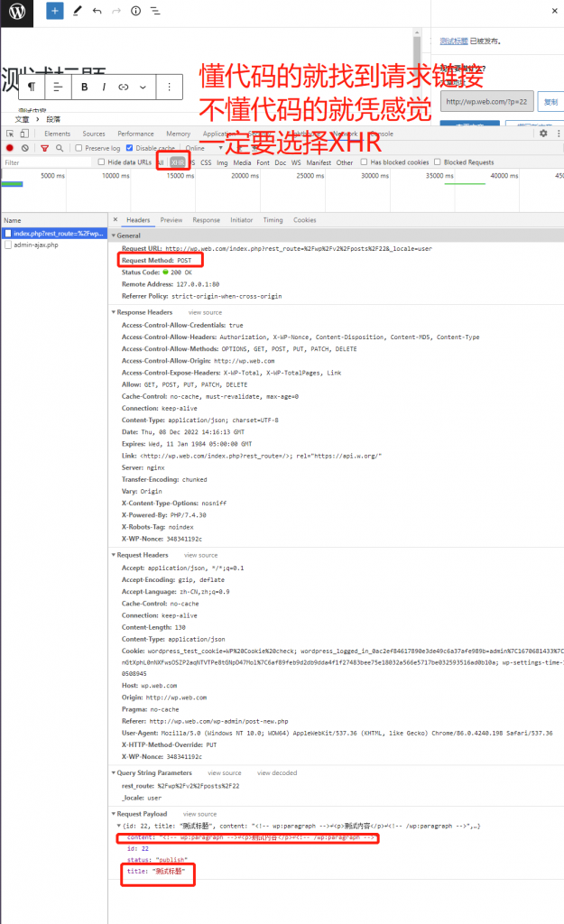Open network search magnifier
Image resolution: width=564 pixels, height=924 pixels.
pyautogui.click(x=60, y=148)
